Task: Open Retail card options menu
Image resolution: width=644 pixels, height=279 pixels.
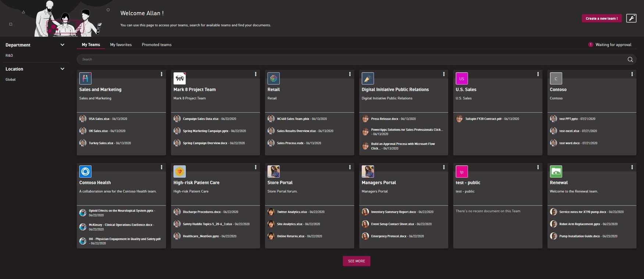Action: click(x=350, y=74)
